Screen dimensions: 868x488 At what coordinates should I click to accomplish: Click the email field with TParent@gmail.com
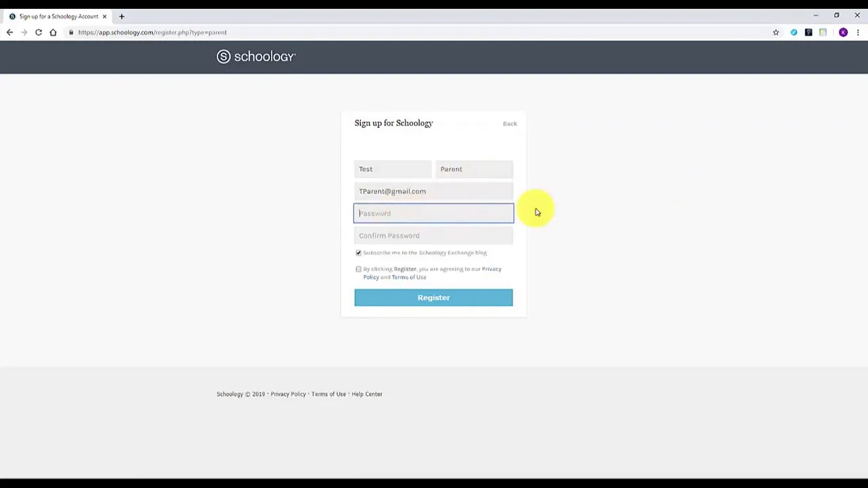coord(433,191)
